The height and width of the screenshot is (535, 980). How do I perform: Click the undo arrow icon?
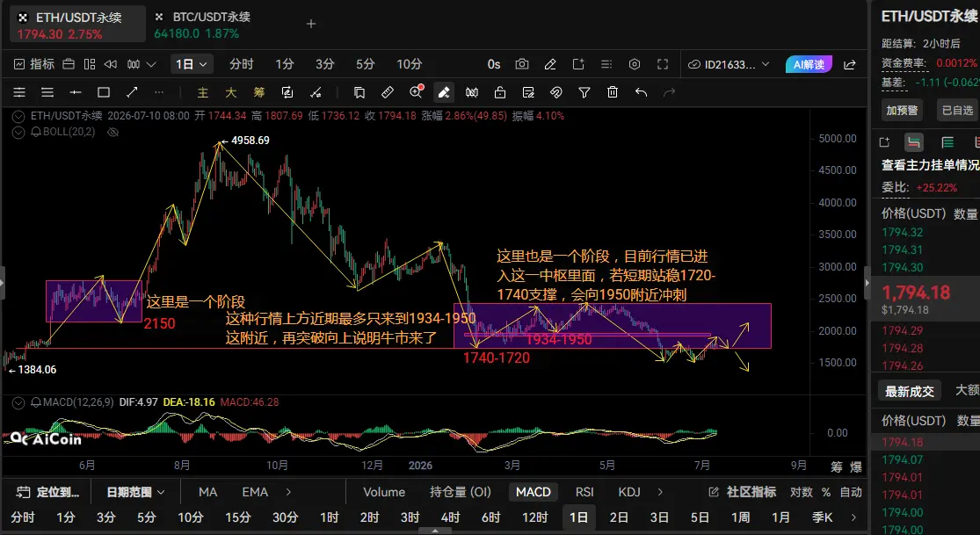(641, 92)
